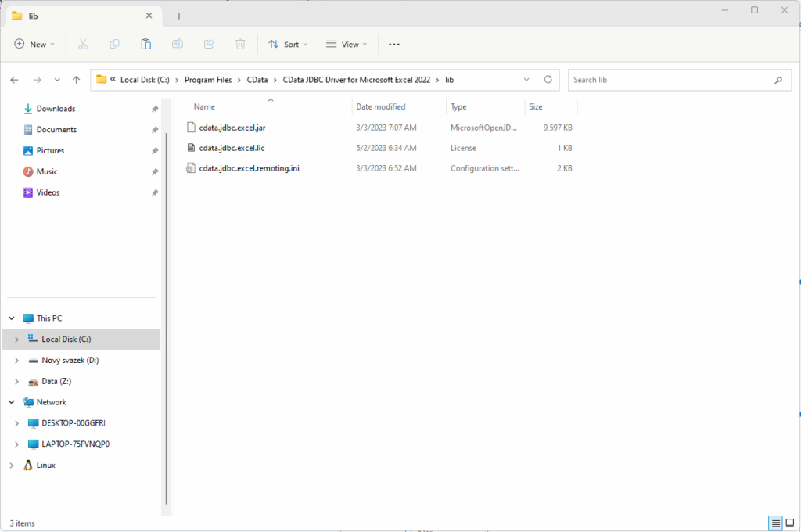Select the cdata.jdbc.excel.jar file

pos(232,127)
